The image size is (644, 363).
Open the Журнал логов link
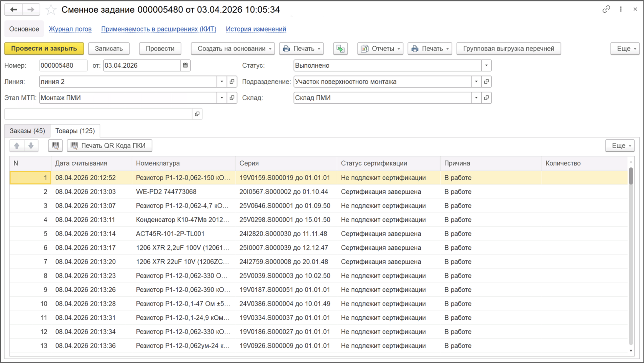(x=70, y=29)
